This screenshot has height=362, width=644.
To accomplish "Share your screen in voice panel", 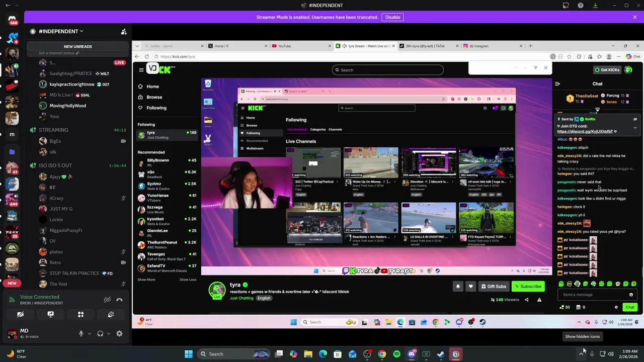I will pos(50,314).
